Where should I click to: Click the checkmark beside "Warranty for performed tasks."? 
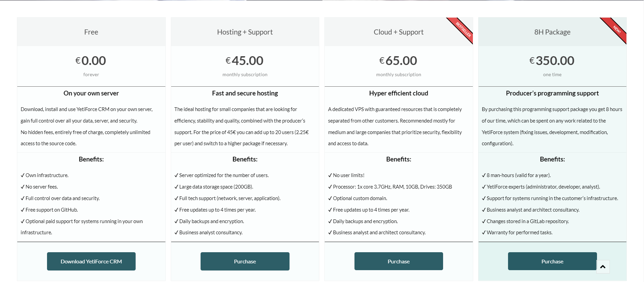[x=484, y=233]
